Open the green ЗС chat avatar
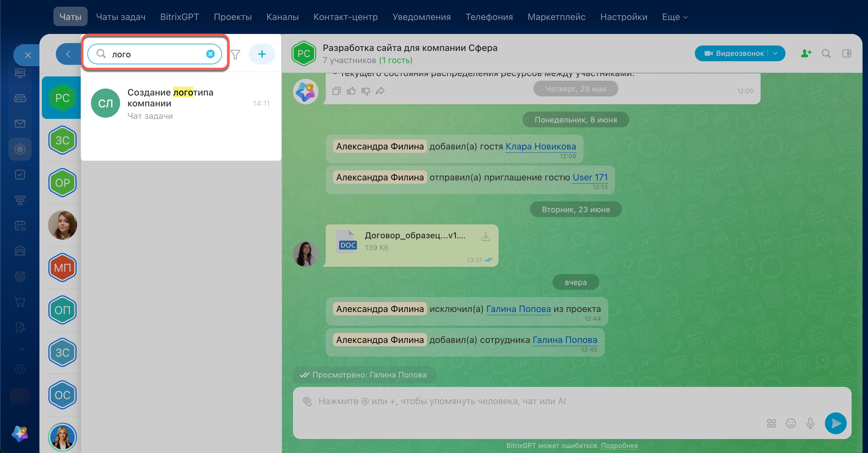This screenshot has height=453, width=868. point(62,140)
